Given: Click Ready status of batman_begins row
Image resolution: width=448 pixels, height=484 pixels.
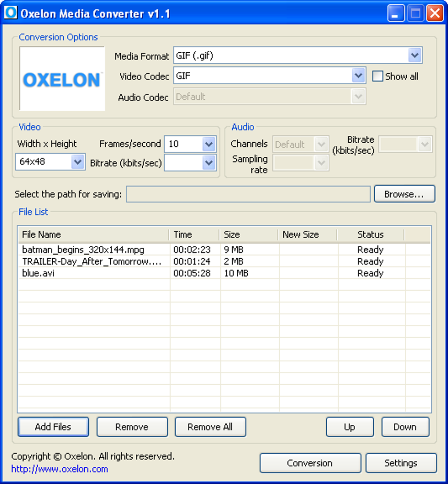Looking at the screenshot, I should click(371, 250).
